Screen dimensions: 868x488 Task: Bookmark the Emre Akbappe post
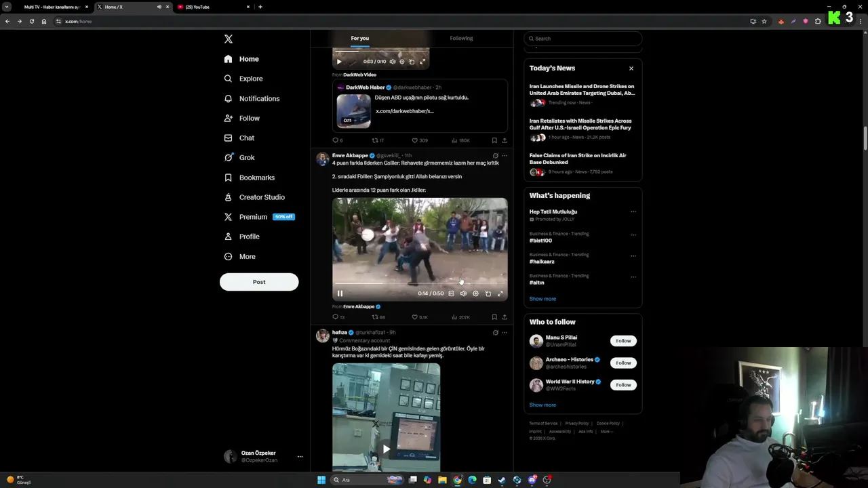[494, 317]
